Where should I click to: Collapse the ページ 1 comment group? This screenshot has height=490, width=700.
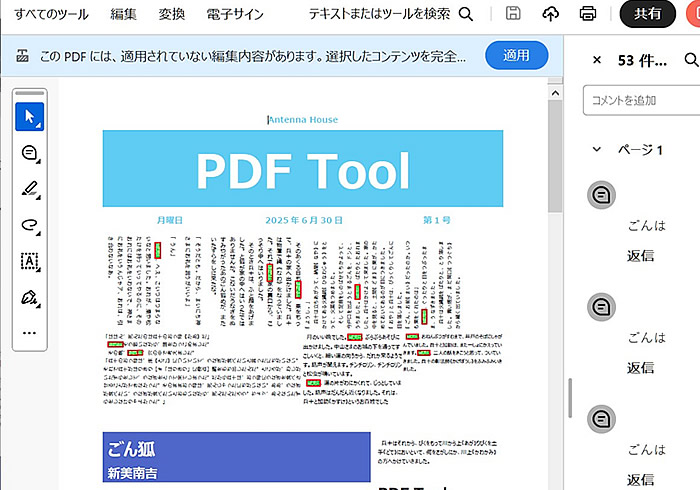click(x=596, y=149)
